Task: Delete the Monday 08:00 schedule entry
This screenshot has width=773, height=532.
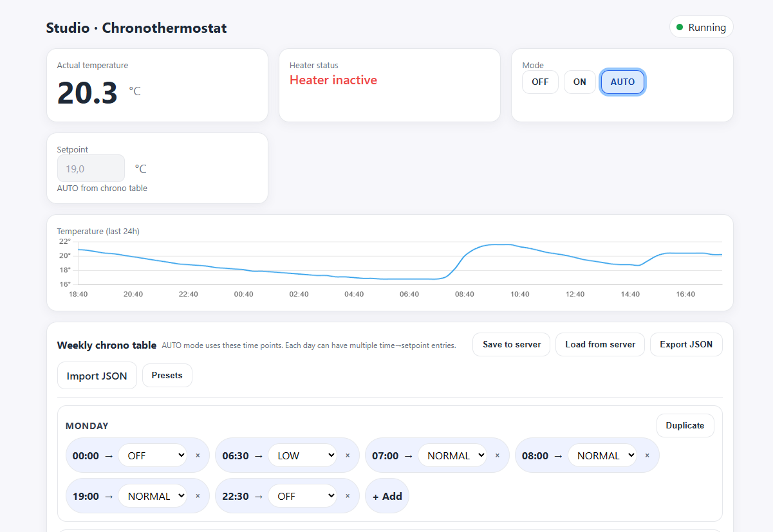Action: pyautogui.click(x=647, y=455)
